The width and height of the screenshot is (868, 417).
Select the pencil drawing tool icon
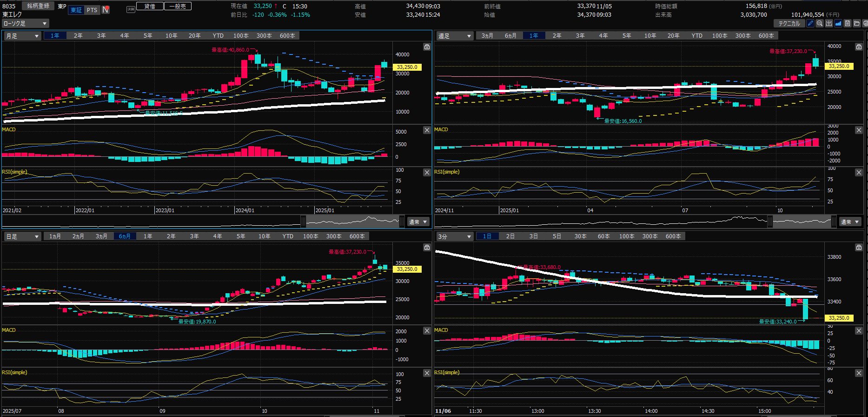(x=810, y=23)
